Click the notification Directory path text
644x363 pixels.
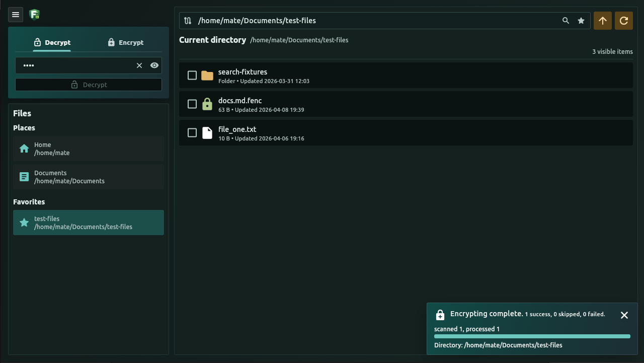click(498, 345)
